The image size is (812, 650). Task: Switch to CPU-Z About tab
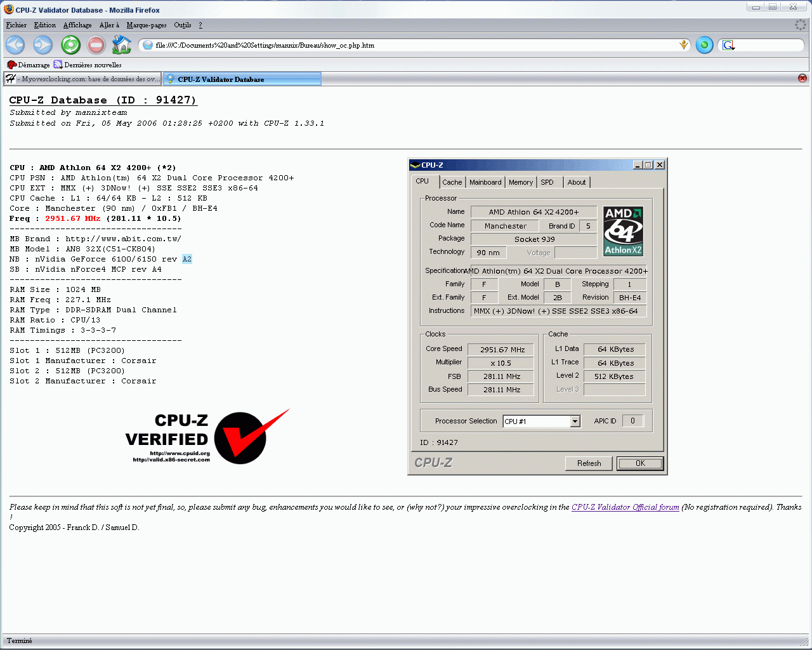(577, 182)
